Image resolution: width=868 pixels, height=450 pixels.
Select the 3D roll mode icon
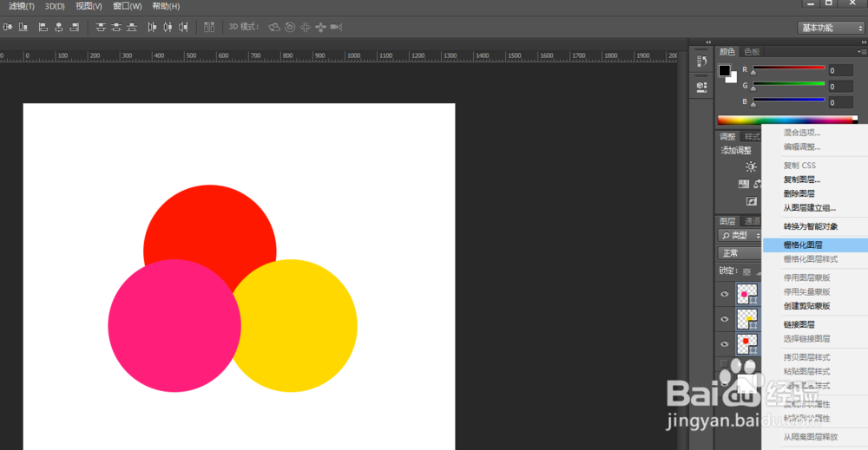(290, 27)
